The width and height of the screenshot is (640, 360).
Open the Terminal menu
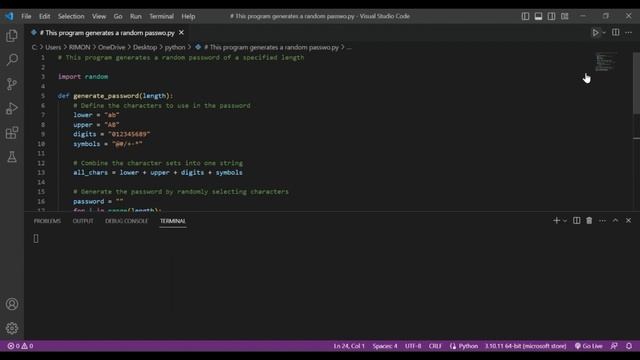[x=161, y=16]
